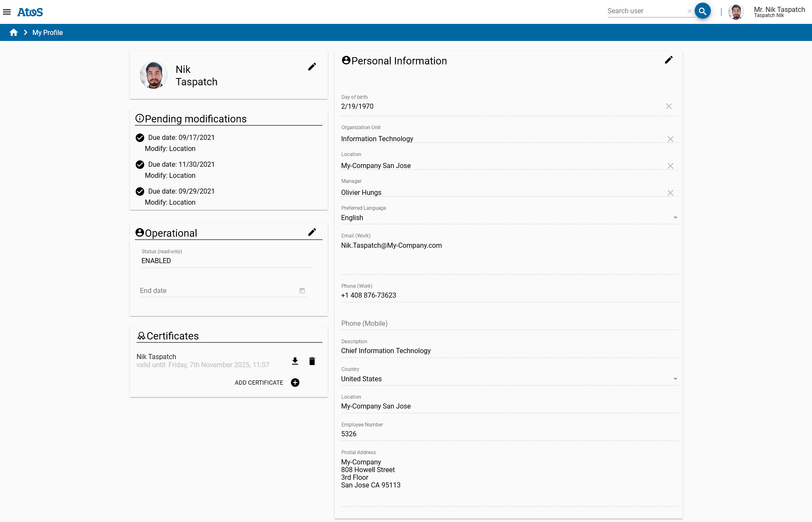The width and height of the screenshot is (812, 522).
Task: Toggle check for 09/17/2021 pending modification
Action: tap(140, 138)
